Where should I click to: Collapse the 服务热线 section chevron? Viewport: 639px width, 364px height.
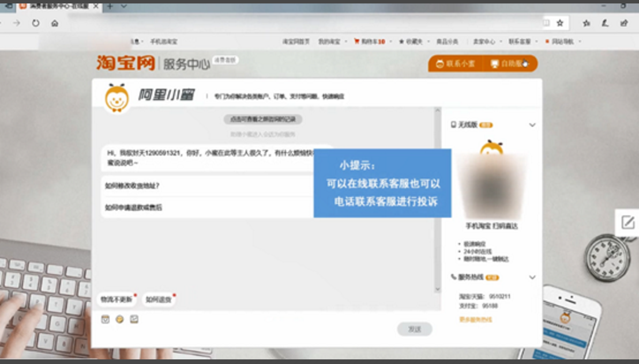532,277
